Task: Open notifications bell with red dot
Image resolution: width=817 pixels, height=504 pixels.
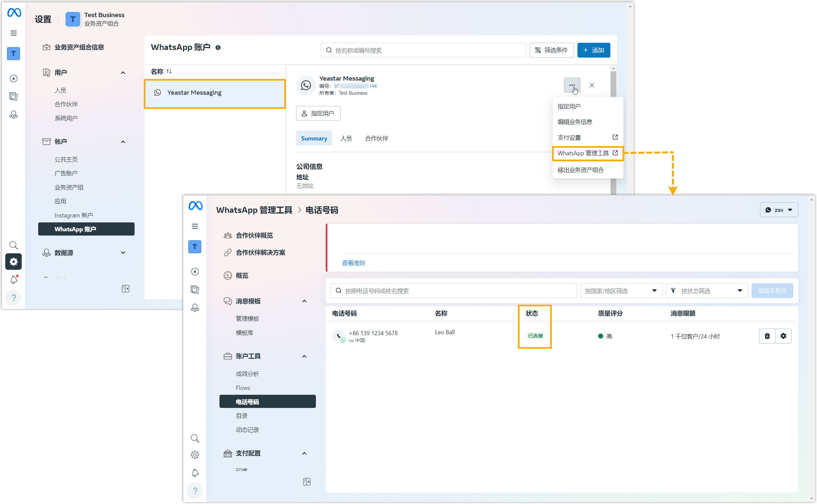Action: point(14,279)
